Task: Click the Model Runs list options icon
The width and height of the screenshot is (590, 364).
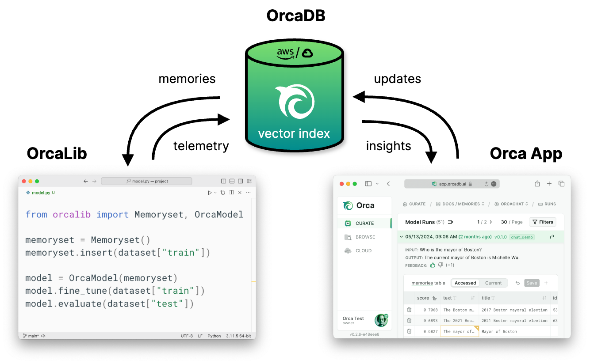Action: 451,222
